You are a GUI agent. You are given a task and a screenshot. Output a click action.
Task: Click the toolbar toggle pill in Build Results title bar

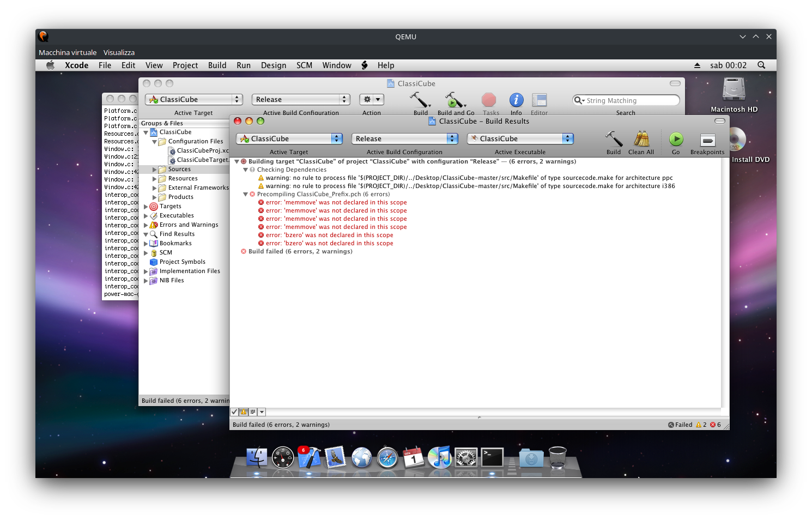click(x=720, y=121)
